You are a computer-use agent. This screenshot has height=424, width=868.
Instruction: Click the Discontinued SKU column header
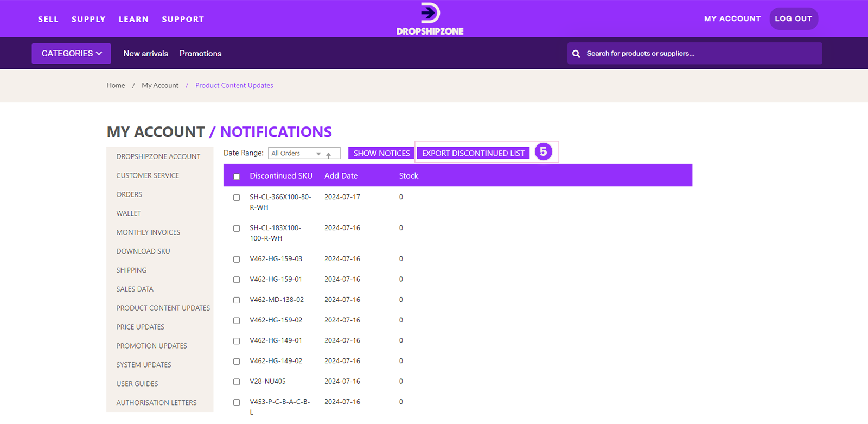(281, 176)
